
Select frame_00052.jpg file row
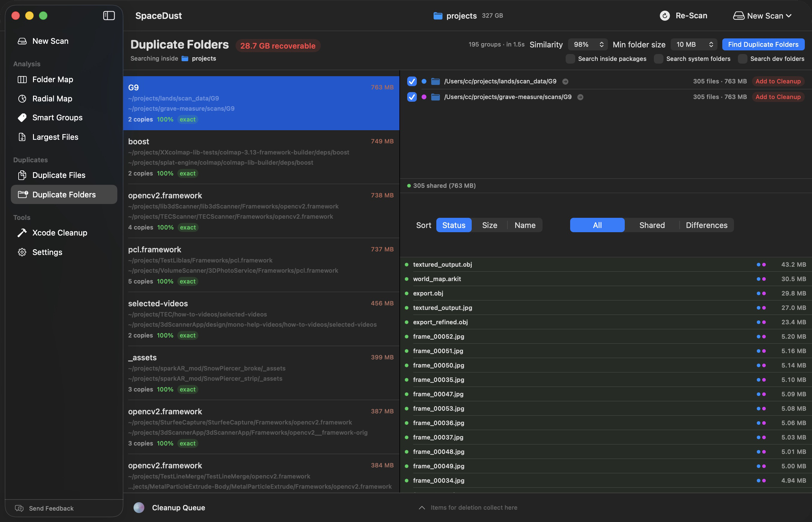click(x=606, y=337)
